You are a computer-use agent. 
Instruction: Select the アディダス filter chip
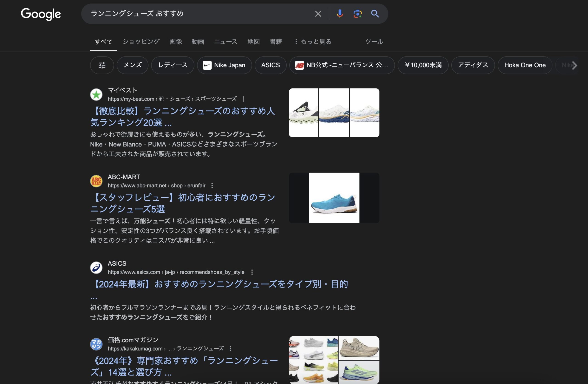tap(473, 65)
